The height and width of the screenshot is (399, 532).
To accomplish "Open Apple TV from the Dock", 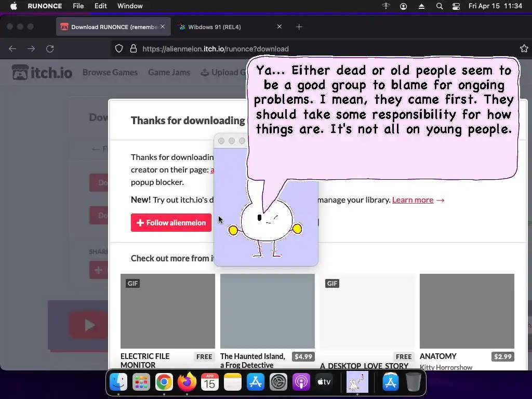I will [x=324, y=382].
